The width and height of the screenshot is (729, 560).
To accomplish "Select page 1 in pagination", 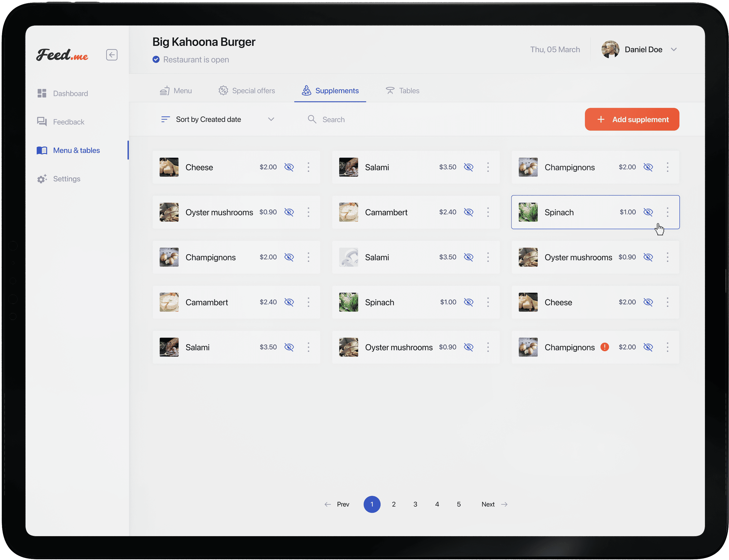I will [x=372, y=504].
